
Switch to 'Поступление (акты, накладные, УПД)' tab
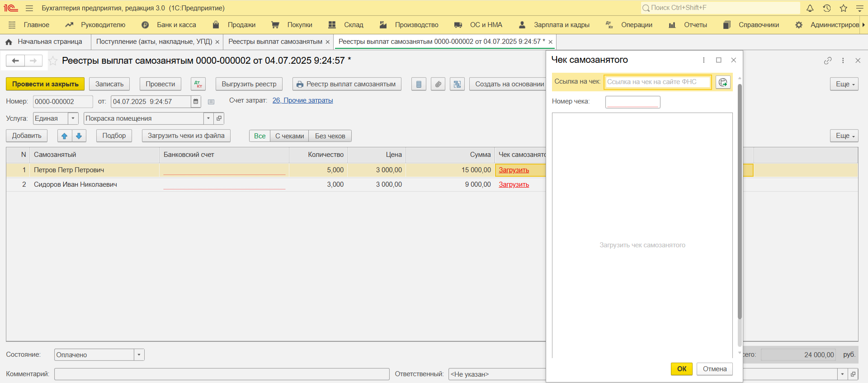(154, 42)
